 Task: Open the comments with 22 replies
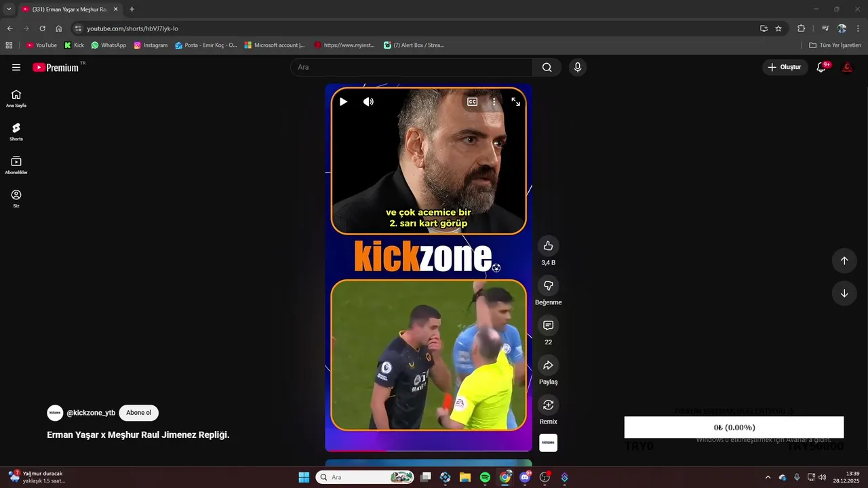[548, 325]
